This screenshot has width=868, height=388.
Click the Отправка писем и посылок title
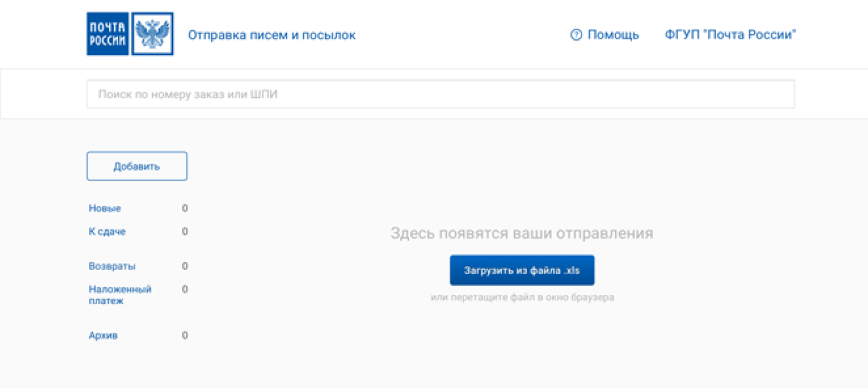tap(271, 35)
